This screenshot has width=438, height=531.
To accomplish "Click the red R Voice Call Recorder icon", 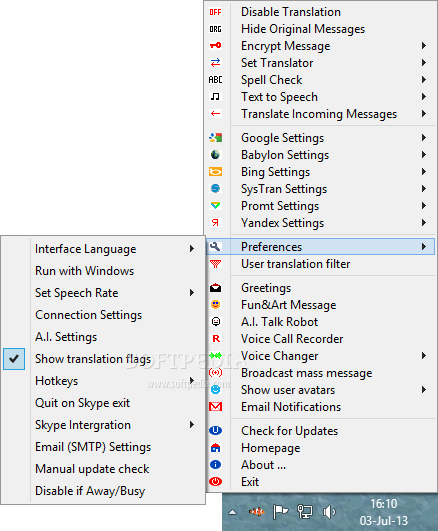I will [216, 339].
